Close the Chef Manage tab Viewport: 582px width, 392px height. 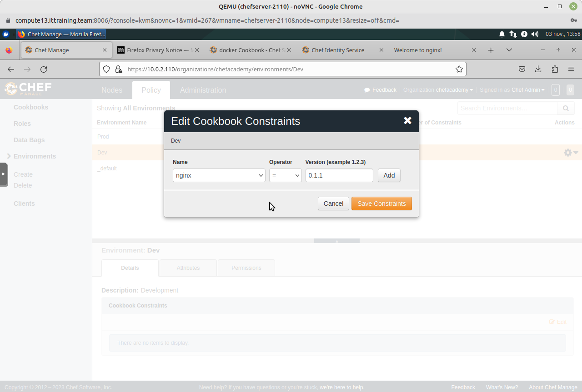[x=104, y=50]
